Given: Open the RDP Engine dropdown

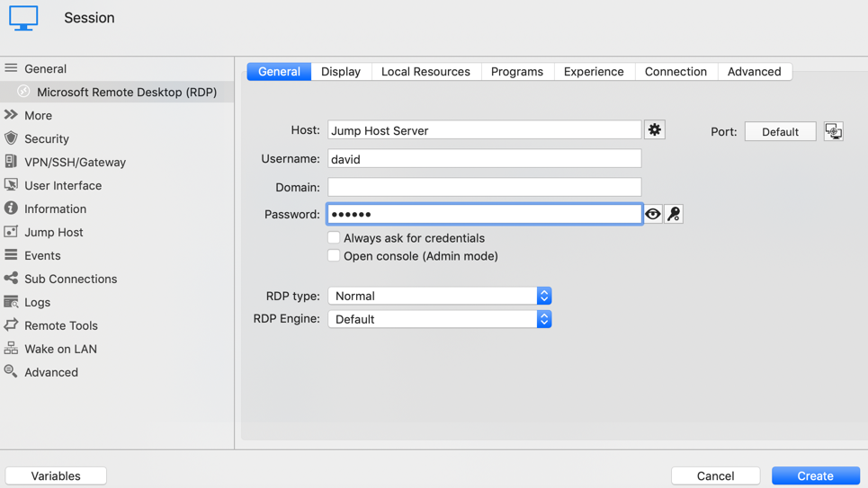Looking at the screenshot, I should [x=439, y=319].
